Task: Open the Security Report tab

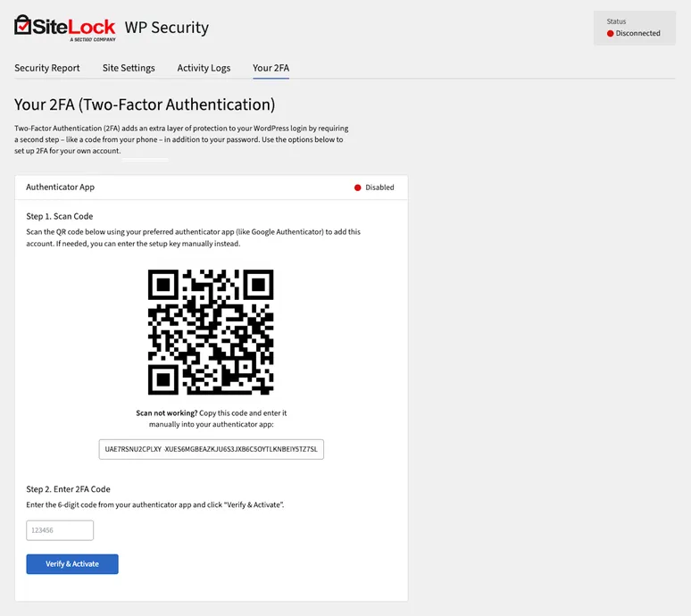Action: click(47, 68)
